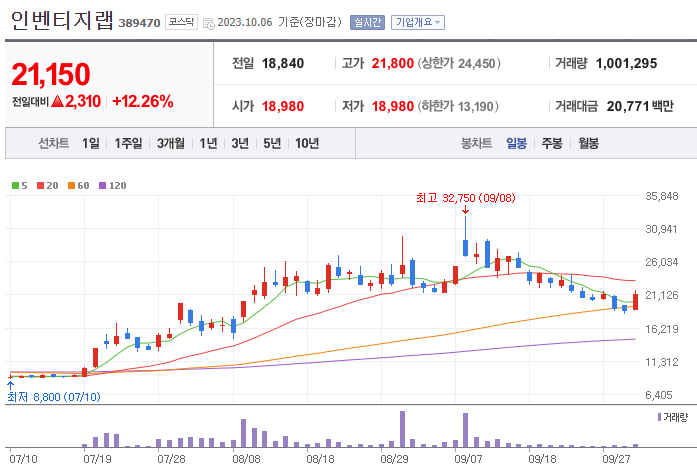Click the 07/19 date axis label
The image size is (697, 476).
coord(97,459)
